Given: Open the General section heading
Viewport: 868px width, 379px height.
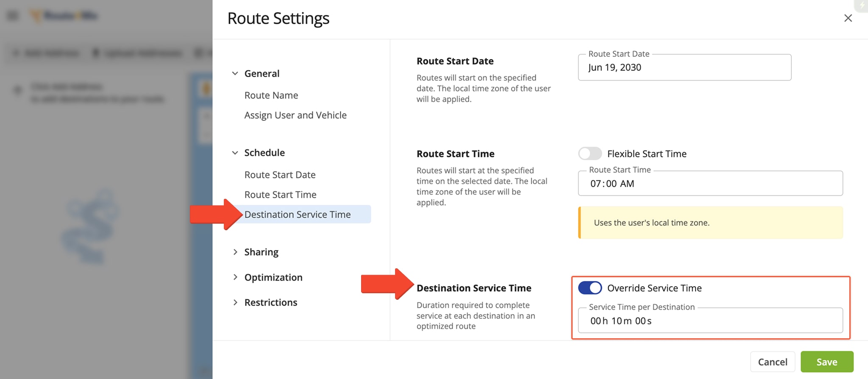Looking at the screenshot, I should (262, 73).
